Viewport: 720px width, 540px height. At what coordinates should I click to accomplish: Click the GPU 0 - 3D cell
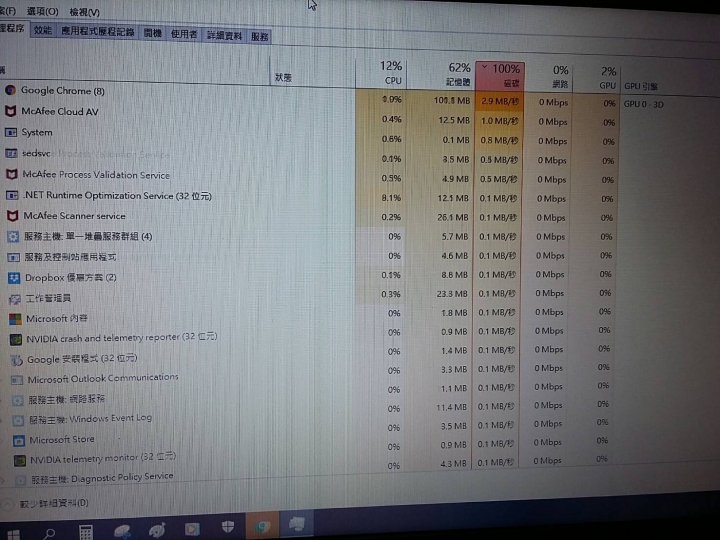click(x=643, y=104)
